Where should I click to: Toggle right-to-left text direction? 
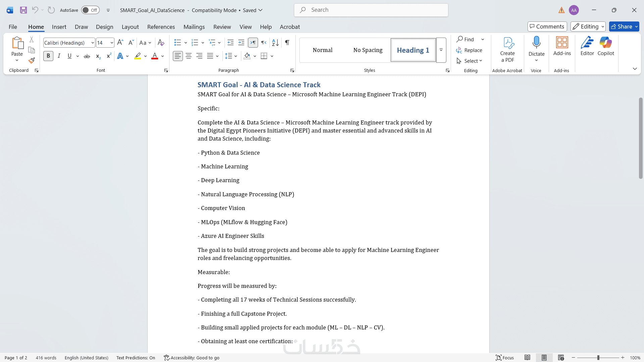(264, 43)
